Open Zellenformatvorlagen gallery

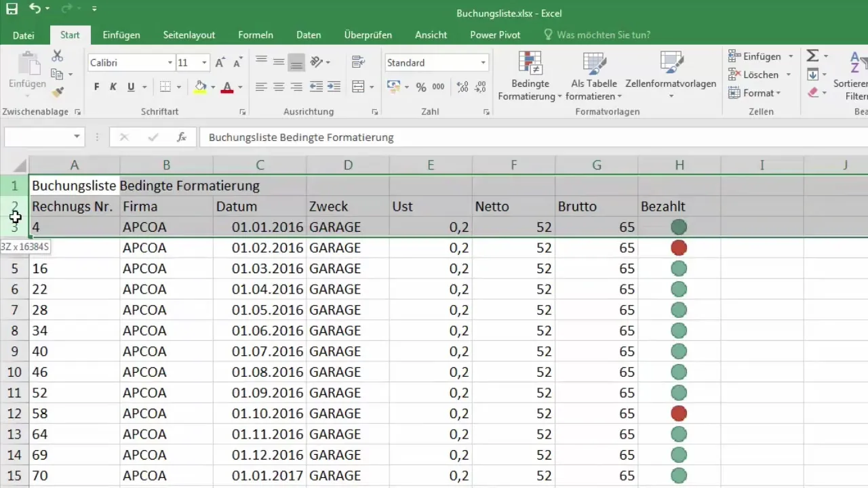pyautogui.click(x=671, y=75)
